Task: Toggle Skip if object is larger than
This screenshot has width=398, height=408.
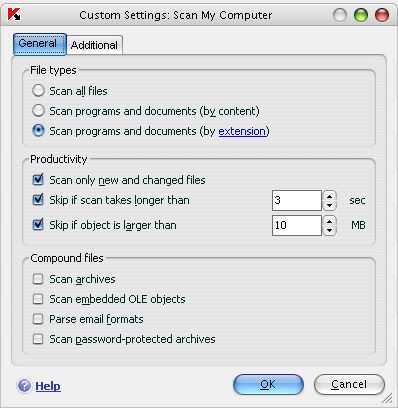Action: pyautogui.click(x=38, y=224)
